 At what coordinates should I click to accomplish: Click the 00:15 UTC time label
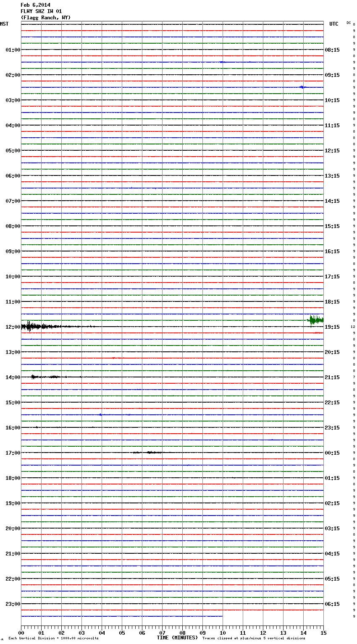[332, 453]
